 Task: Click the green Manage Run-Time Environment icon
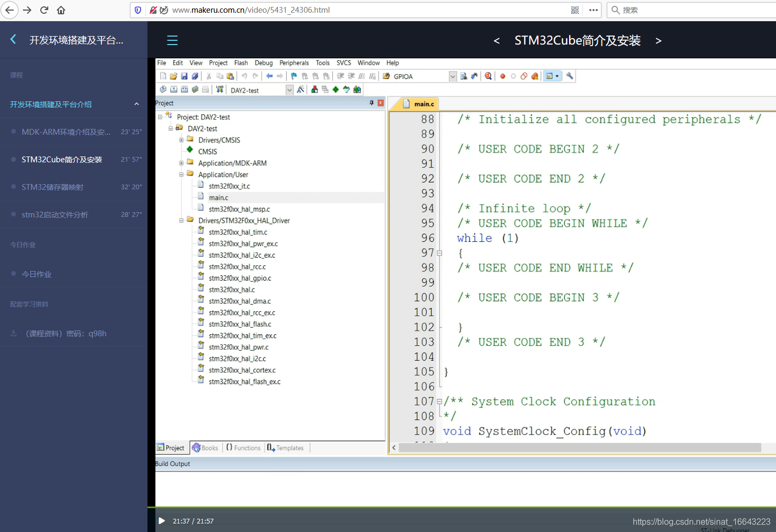pos(336,89)
